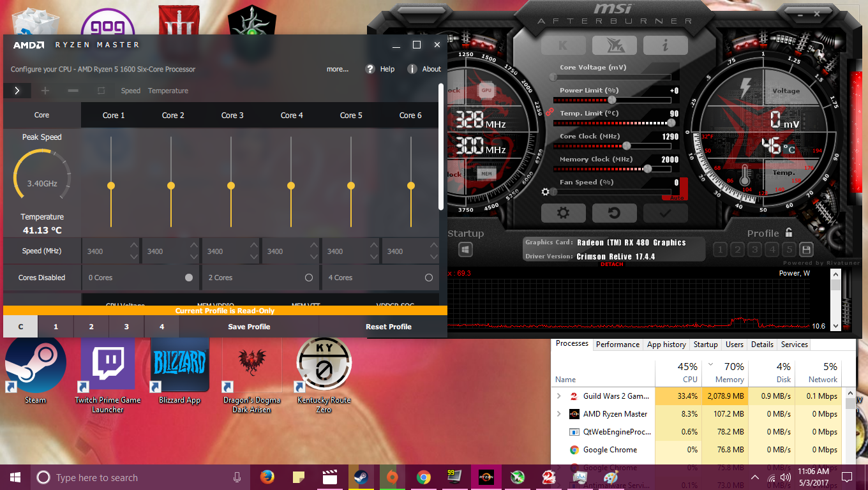
Task: Switch to Ryzen Master profile C tab
Action: point(20,327)
